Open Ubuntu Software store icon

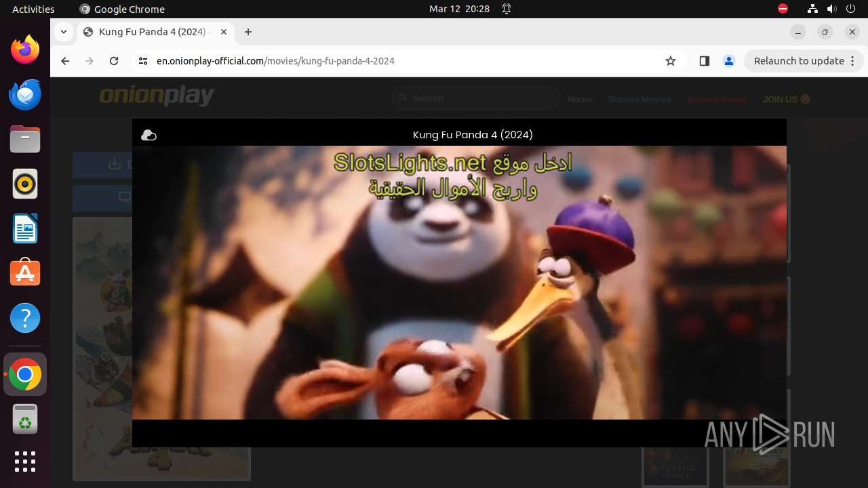tap(25, 273)
